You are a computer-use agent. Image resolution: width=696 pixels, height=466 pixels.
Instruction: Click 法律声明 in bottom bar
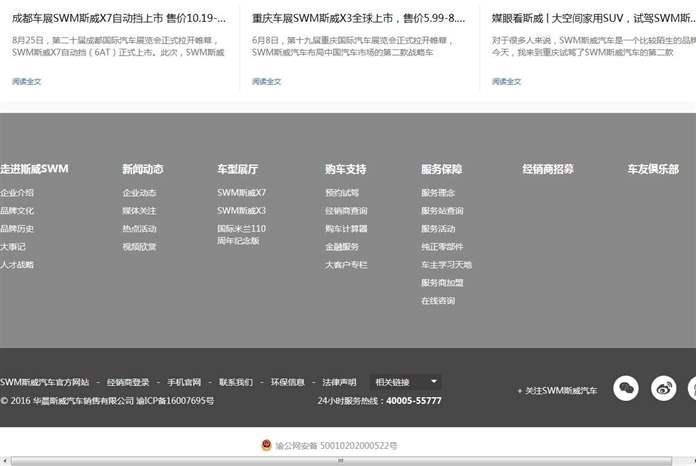click(x=339, y=382)
